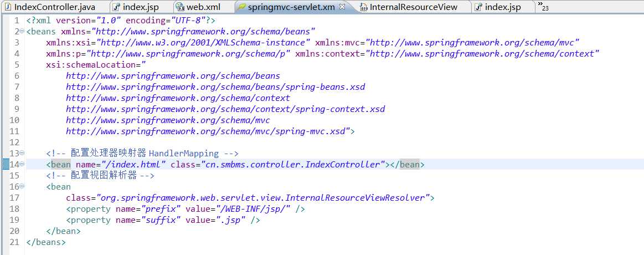The image size is (644, 255).
Task: Click line number 12 in the gutter
Action: pyautogui.click(x=14, y=142)
